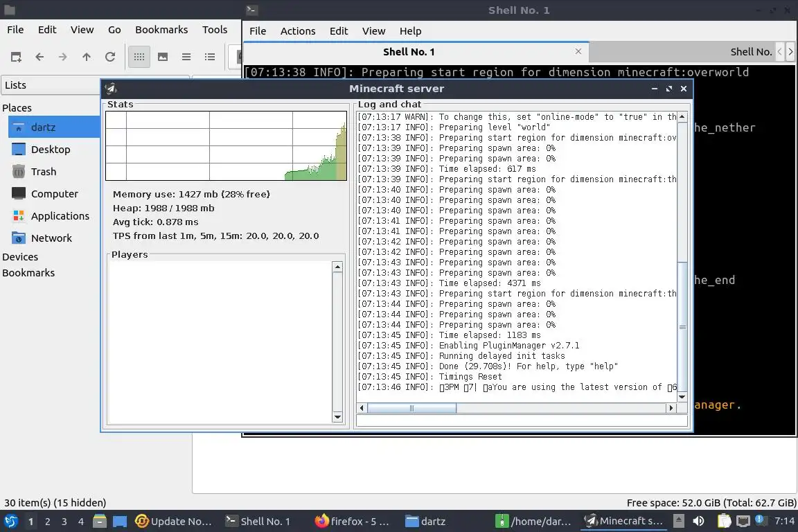Switch to Firefox from the taskbar

352,522
